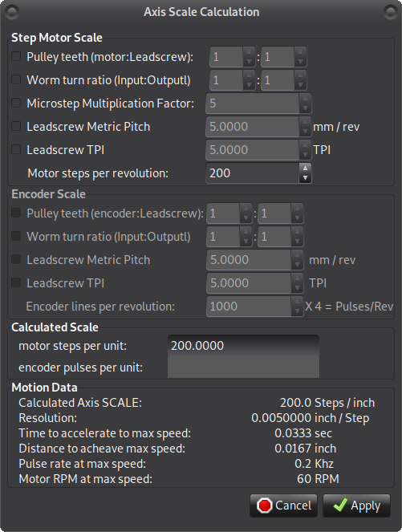This screenshot has height=532, width=402.
Task: Tick the Step Motor Leadscrew TPI checkbox
Action: click(x=16, y=149)
